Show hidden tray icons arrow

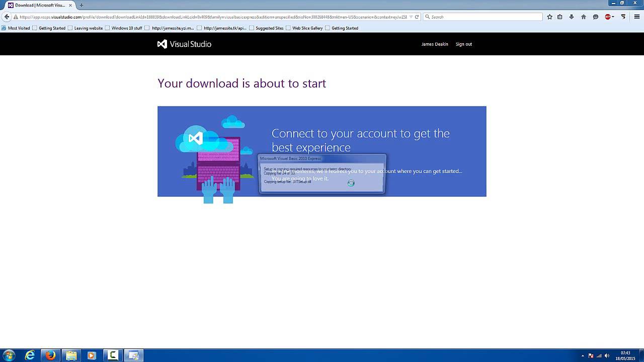point(583,356)
